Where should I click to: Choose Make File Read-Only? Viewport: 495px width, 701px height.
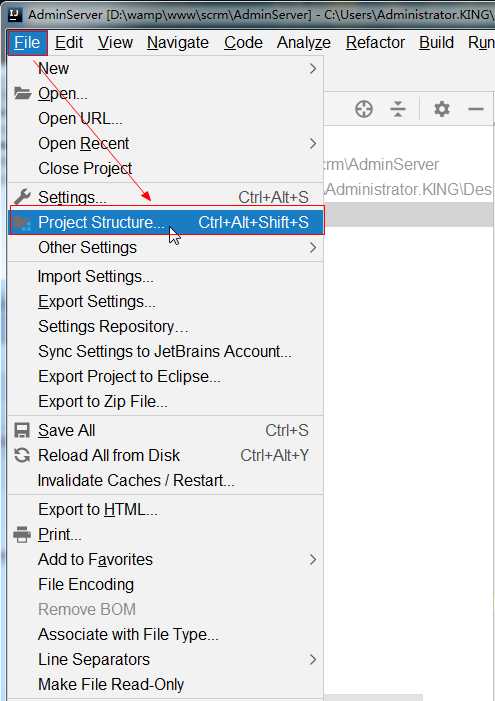pyautogui.click(x=111, y=684)
